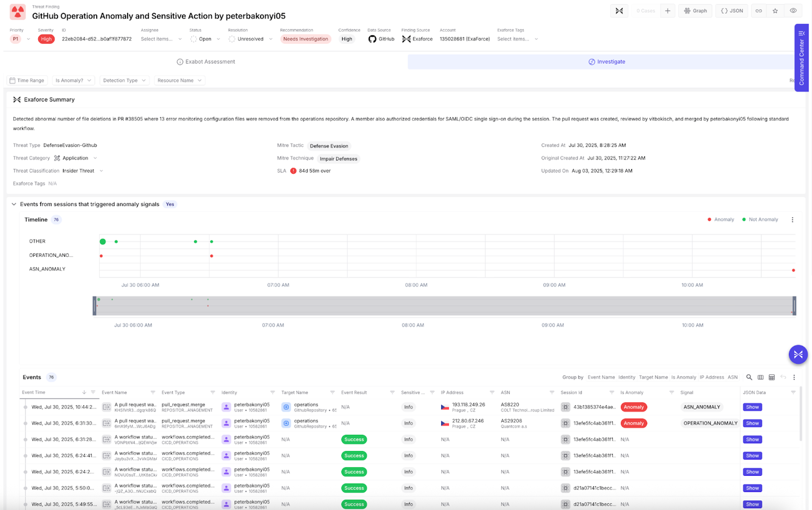Filter the Is Anomaly column
The height and width of the screenshot is (510, 812).
coord(671,393)
